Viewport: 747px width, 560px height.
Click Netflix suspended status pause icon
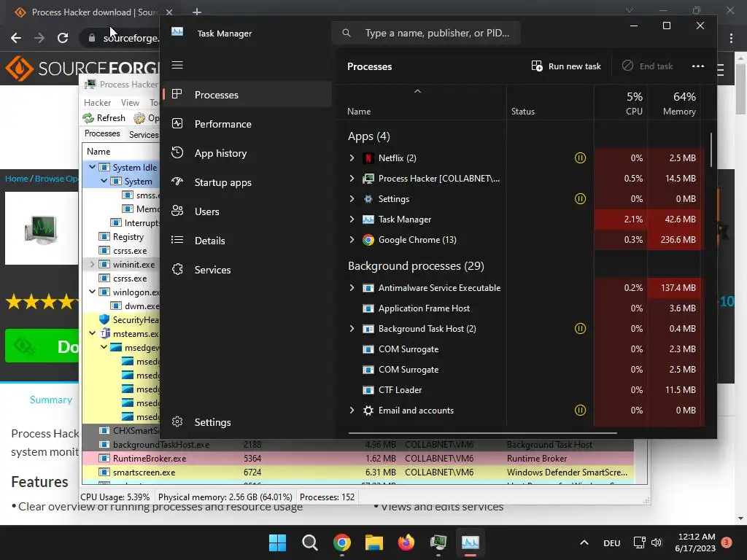(x=580, y=157)
